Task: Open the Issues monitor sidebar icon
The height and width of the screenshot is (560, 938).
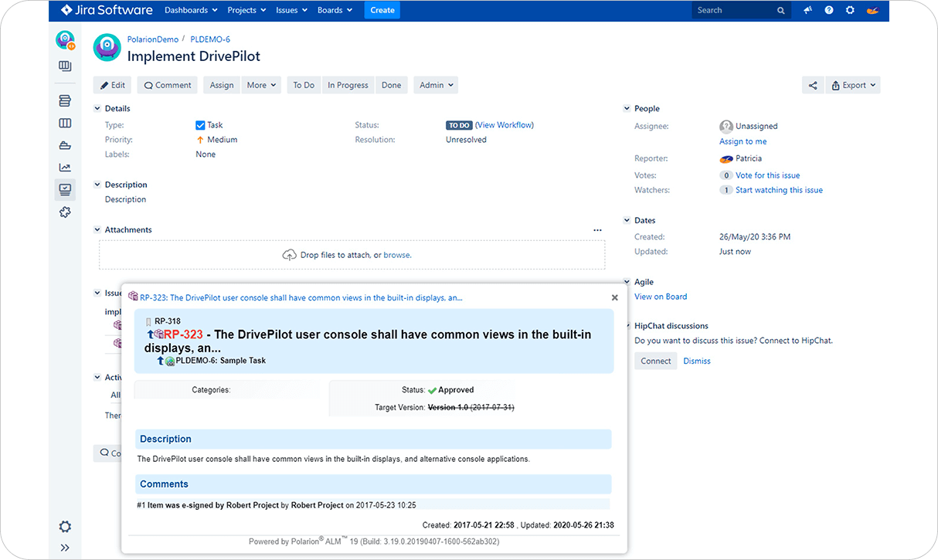Action: (x=65, y=189)
